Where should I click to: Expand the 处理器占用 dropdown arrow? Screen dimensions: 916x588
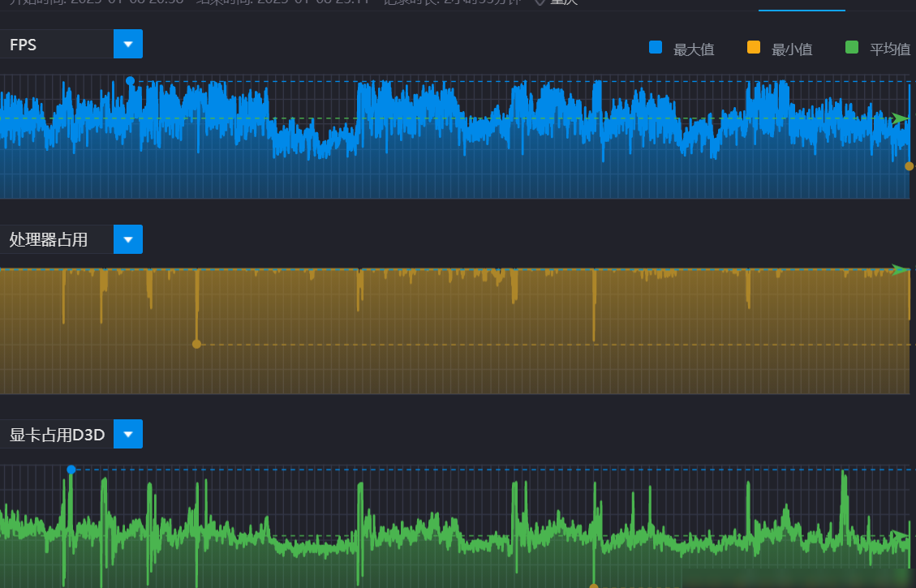click(x=128, y=239)
